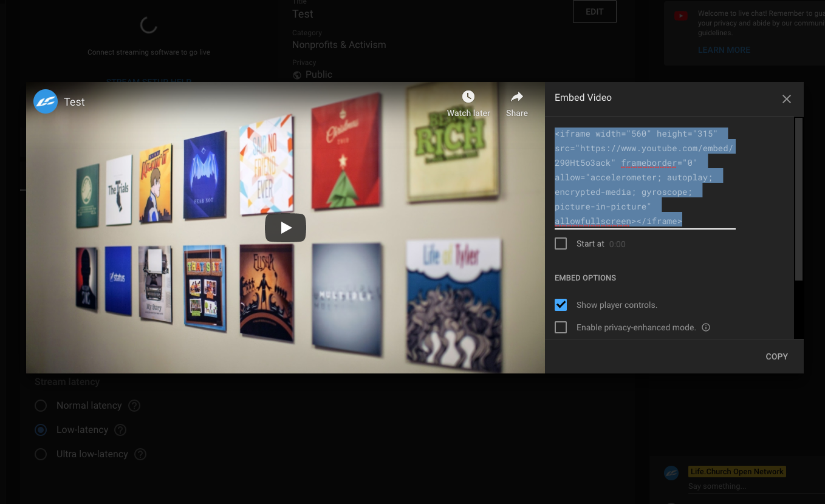Click the EDIT button for stream details
The height and width of the screenshot is (504, 825).
click(595, 12)
